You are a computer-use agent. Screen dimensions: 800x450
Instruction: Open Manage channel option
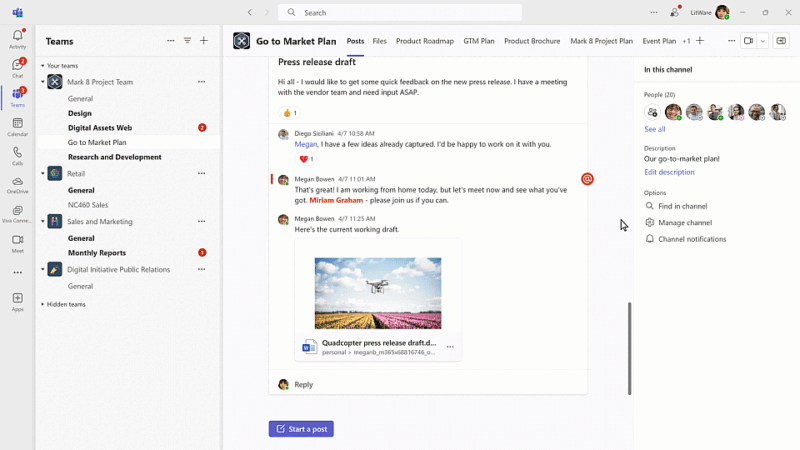click(679, 222)
